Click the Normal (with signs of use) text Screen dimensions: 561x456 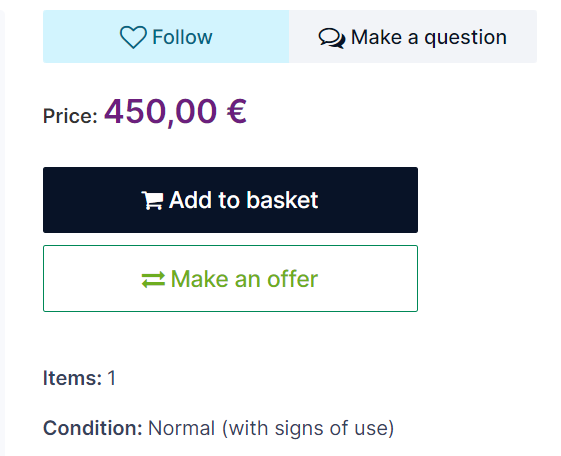(271, 428)
